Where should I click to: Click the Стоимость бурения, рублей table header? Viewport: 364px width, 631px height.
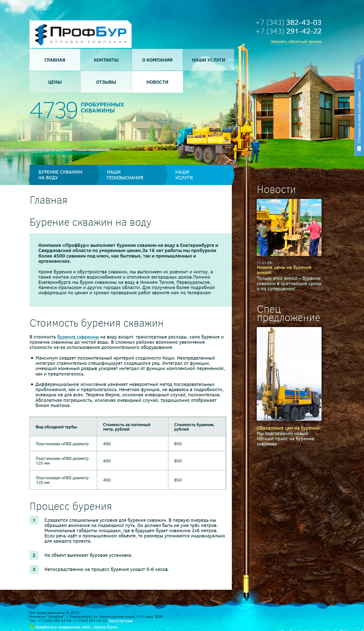click(197, 427)
